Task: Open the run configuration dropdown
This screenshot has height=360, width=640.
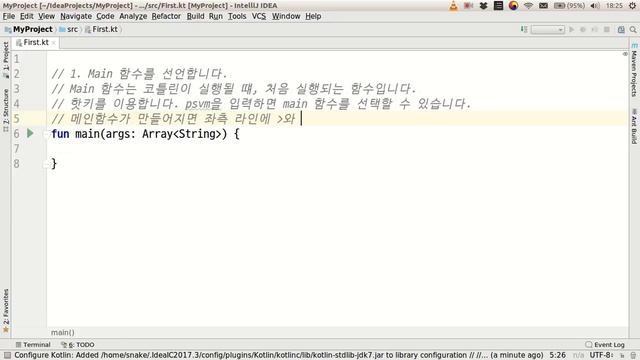Action: pyautogui.click(x=548, y=29)
